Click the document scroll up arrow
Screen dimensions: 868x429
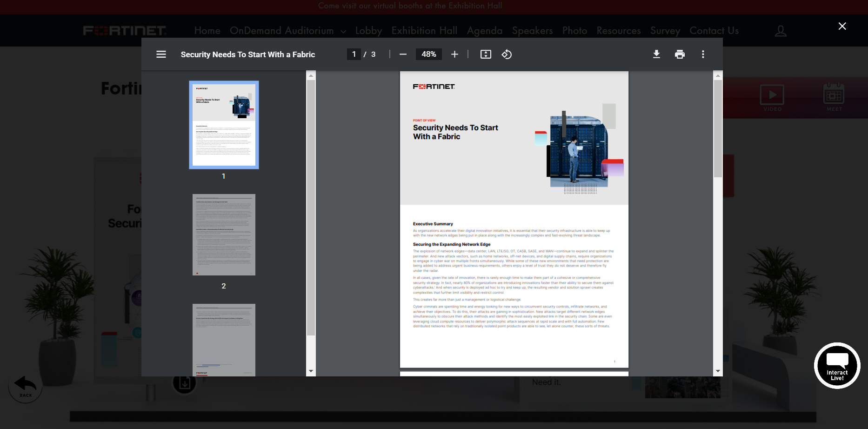718,75
